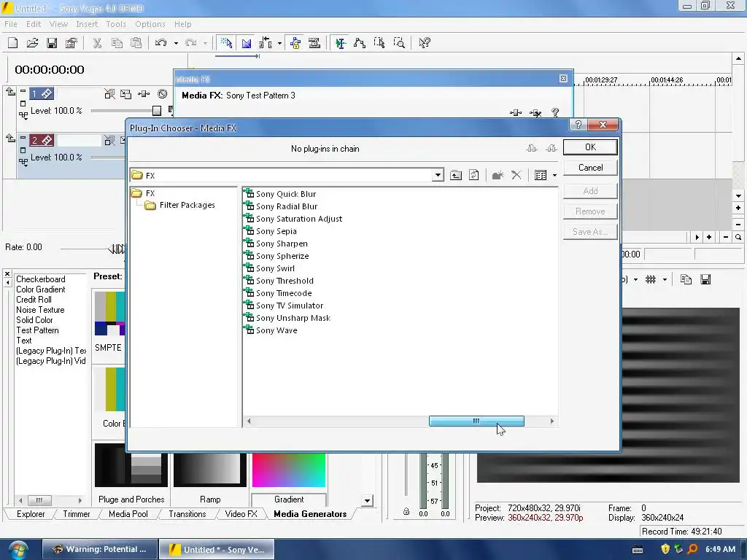This screenshot has width=747, height=560.
Task: Click the Up One Level folder icon
Action: (456, 175)
